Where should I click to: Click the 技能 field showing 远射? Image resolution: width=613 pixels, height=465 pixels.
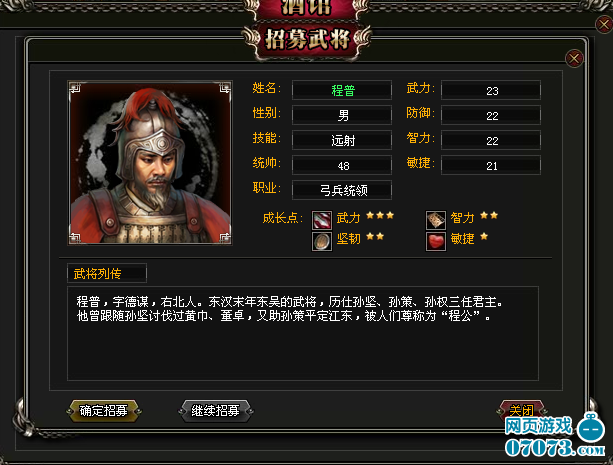point(342,140)
